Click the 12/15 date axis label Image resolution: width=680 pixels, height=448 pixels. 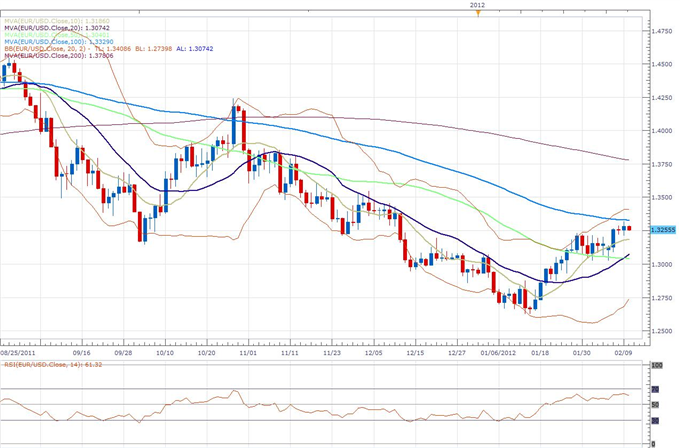tap(415, 353)
